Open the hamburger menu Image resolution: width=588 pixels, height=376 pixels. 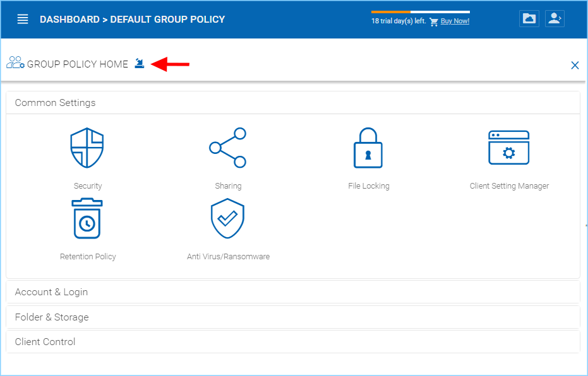click(23, 19)
